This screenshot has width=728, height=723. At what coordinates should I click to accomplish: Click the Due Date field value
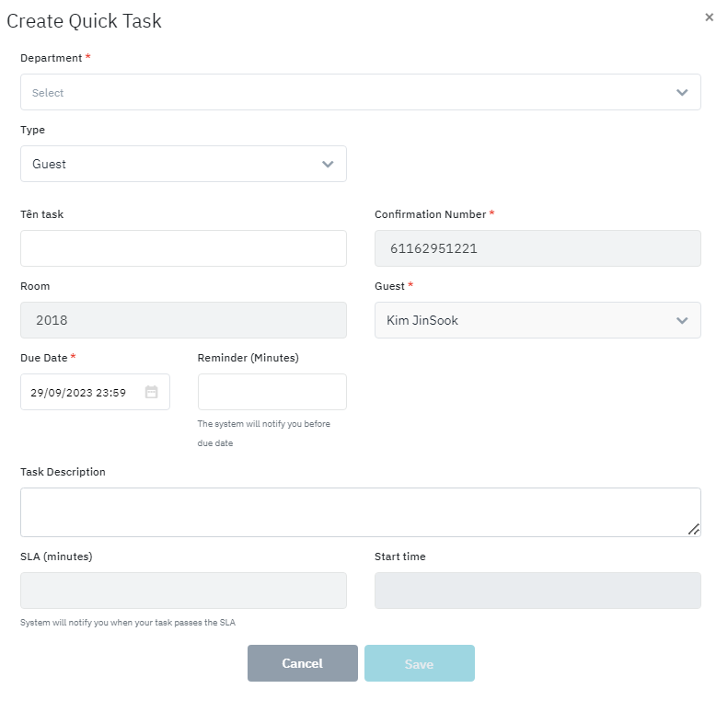[78, 392]
